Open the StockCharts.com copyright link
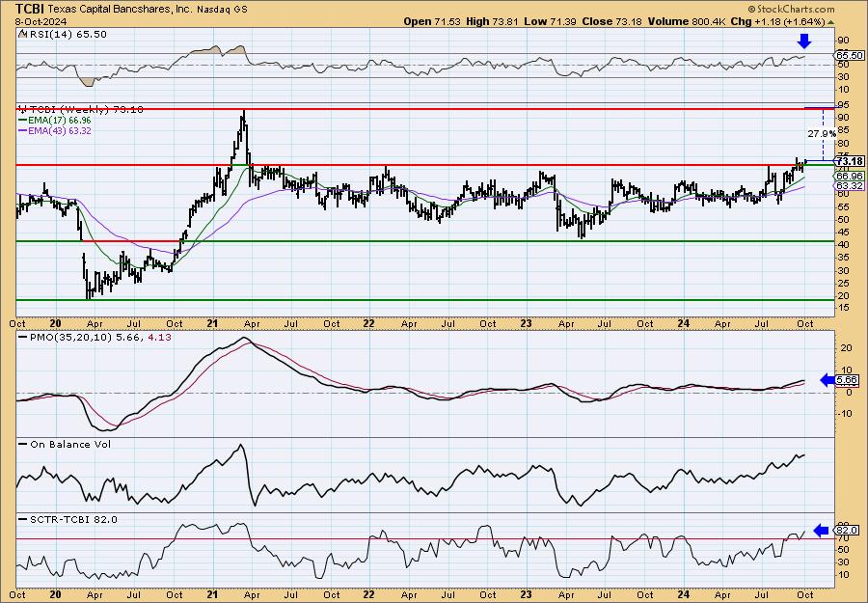This screenshot has width=868, height=603. pyautogui.click(x=791, y=10)
